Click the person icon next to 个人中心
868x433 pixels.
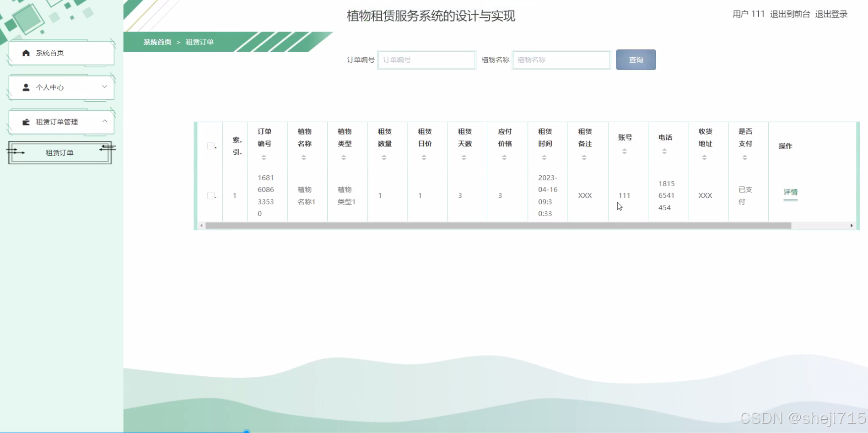(x=26, y=87)
